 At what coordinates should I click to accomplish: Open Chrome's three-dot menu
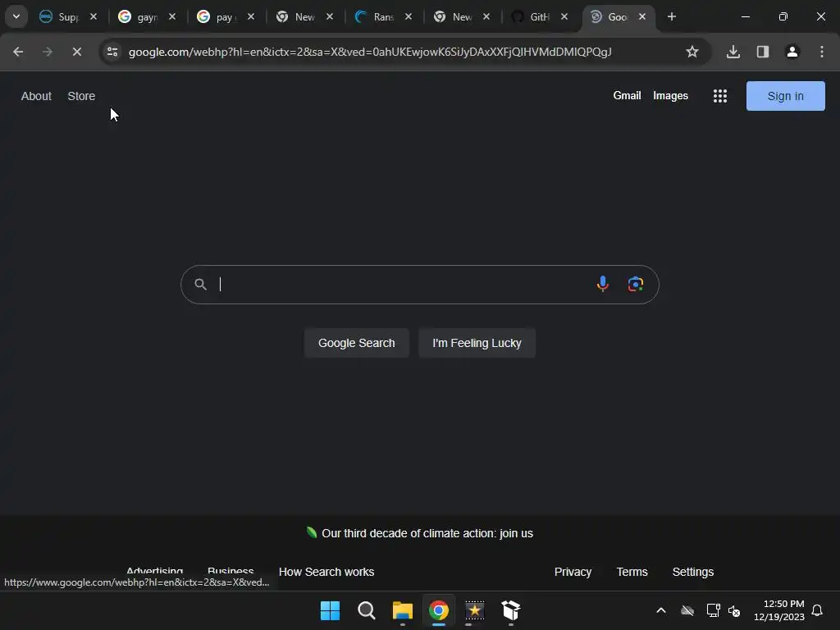[822, 52]
